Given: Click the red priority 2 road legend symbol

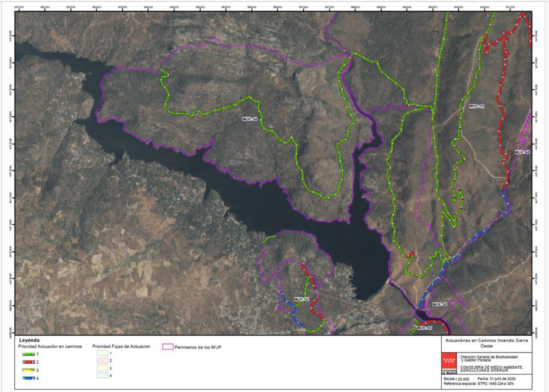Looking at the screenshot, I should click(x=29, y=362).
